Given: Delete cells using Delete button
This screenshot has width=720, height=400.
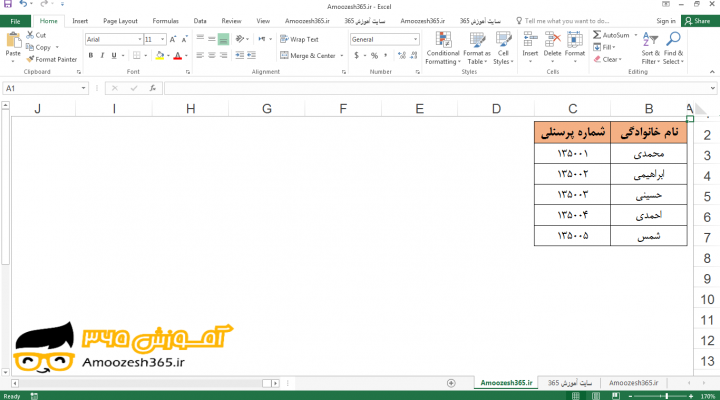Looking at the screenshot, I should [552, 46].
